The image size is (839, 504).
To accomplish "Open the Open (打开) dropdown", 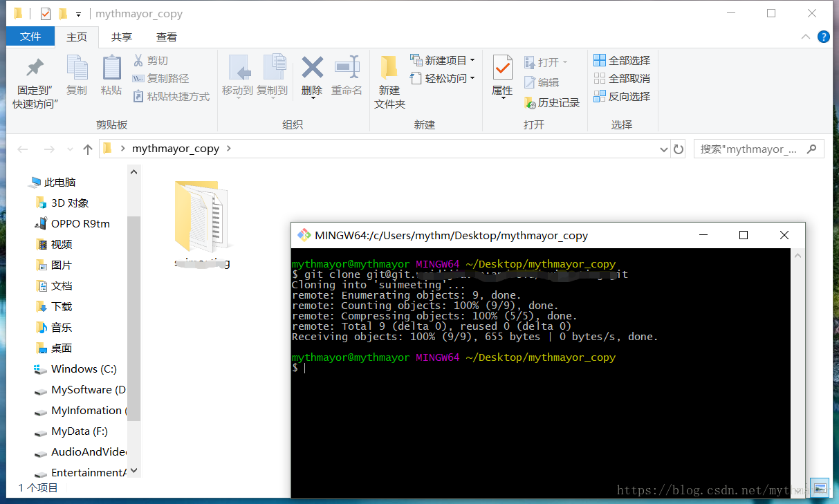I will coord(546,62).
